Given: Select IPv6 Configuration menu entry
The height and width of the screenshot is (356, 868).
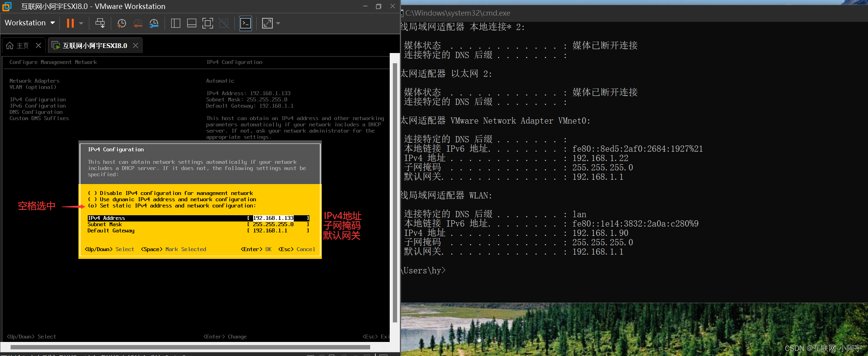Looking at the screenshot, I should (x=37, y=106).
